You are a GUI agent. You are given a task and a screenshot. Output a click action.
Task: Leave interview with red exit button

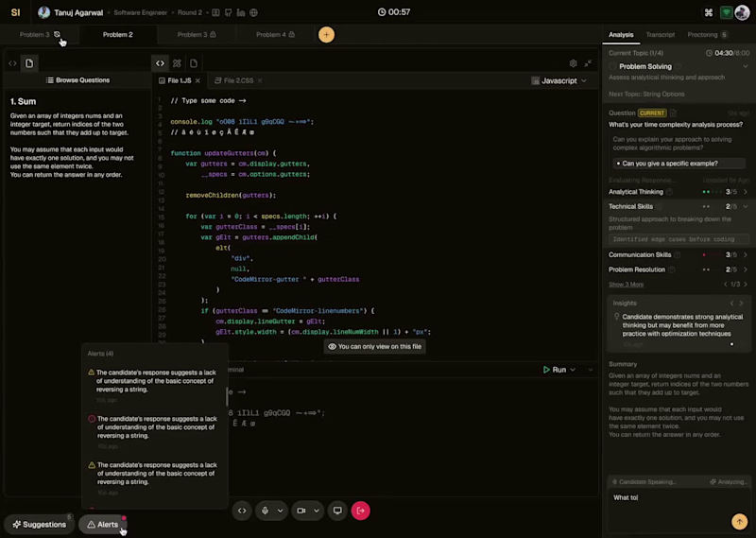361,511
